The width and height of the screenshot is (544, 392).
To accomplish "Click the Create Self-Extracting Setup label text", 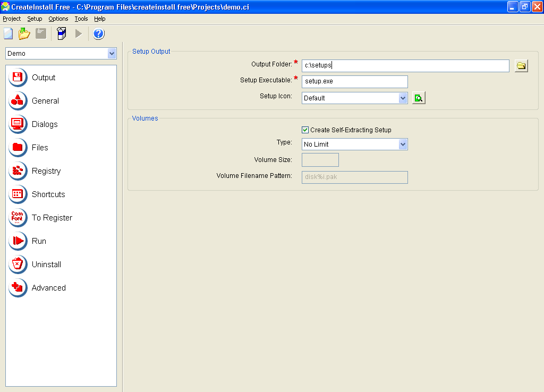I will pyautogui.click(x=351, y=130).
